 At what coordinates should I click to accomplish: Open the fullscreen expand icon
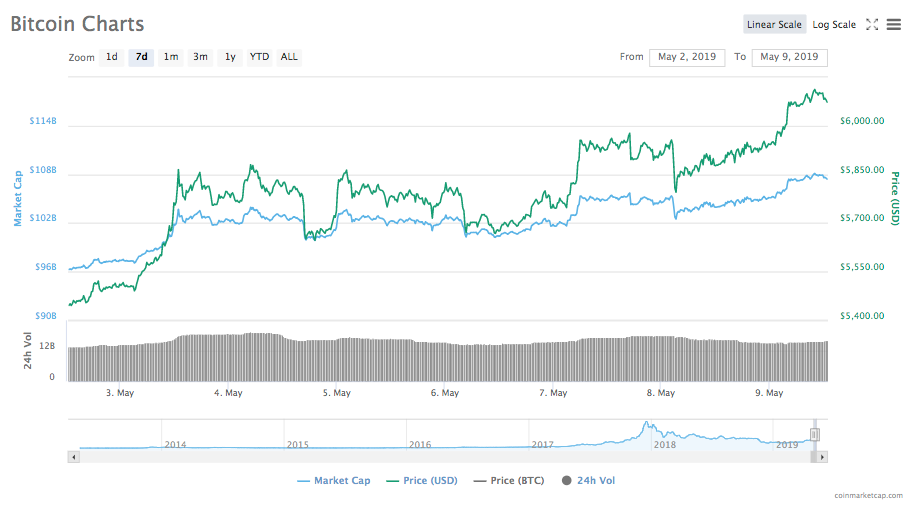point(872,25)
